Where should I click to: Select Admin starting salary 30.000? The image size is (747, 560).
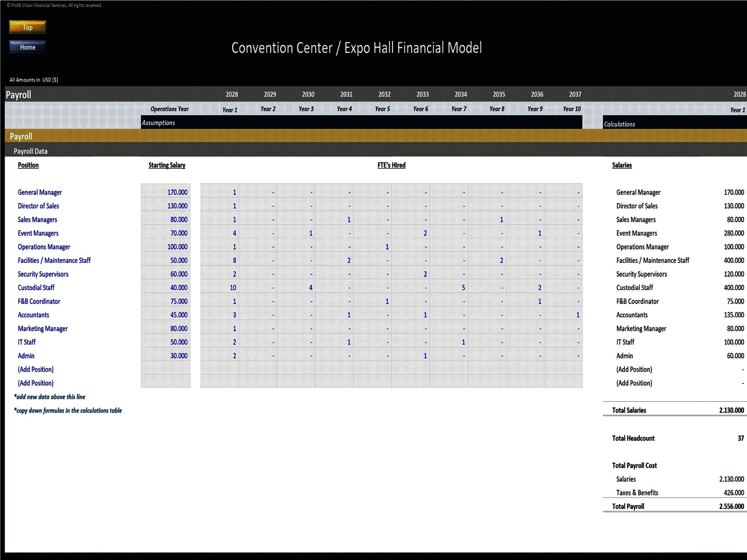tap(166, 355)
